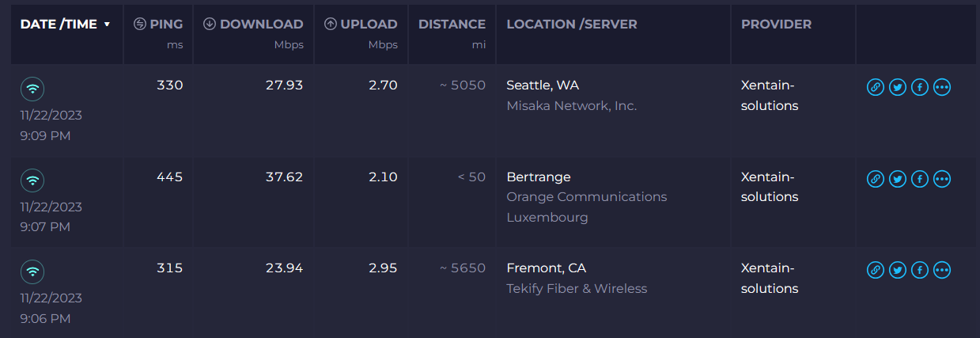Open Tekify Fiber & Wireless server link

tap(577, 288)
